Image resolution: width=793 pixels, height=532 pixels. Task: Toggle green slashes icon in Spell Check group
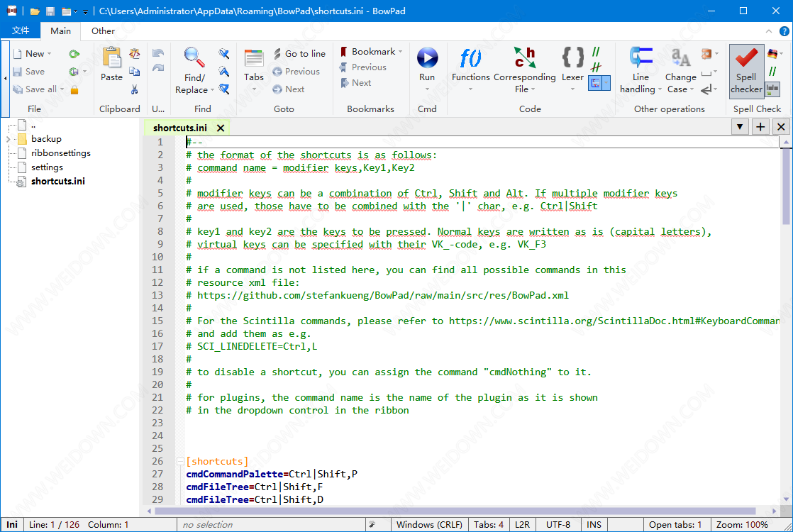[772, 72]
